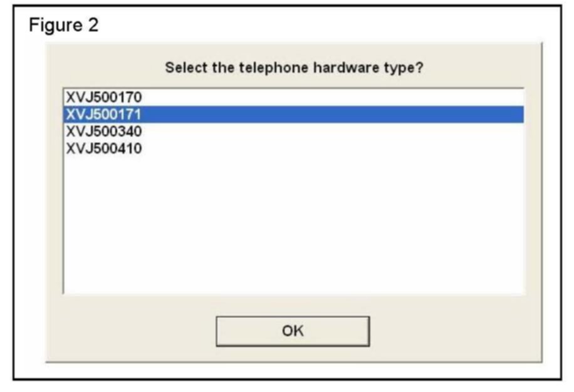Confirm the selection with OK
This screenshot has height=392, width=574.
coord(293,331)
